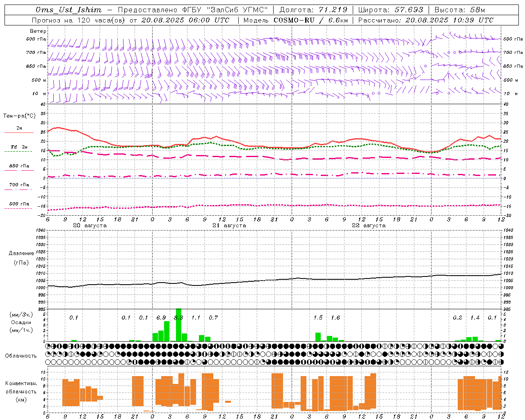This screenshot has height=420, width=525.
Task: Click the 3-hour precipitation value "1.6"
Action: coord(336,318)
